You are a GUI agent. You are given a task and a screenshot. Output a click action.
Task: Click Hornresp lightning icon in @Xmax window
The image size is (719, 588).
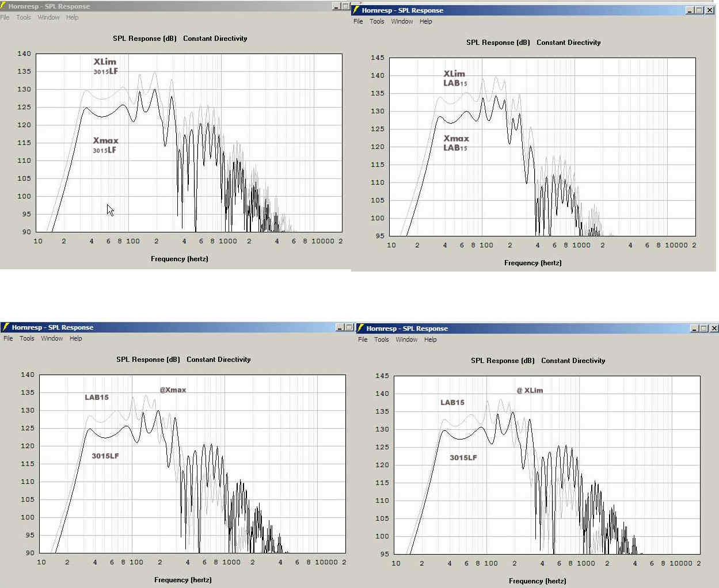5,327
